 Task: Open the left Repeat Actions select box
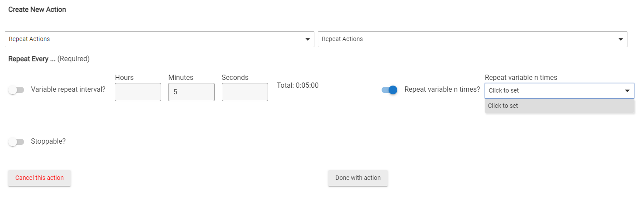coord(159,39)
